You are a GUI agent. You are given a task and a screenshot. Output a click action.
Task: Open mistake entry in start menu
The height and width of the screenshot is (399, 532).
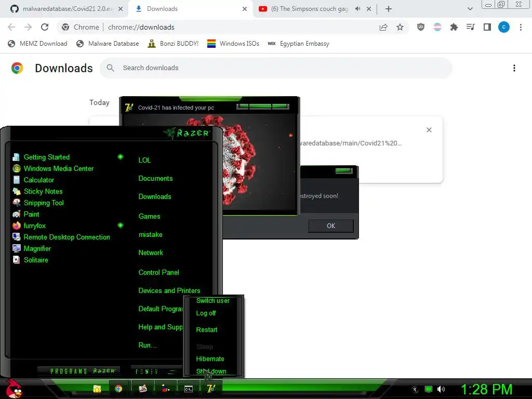coord(150,235)
